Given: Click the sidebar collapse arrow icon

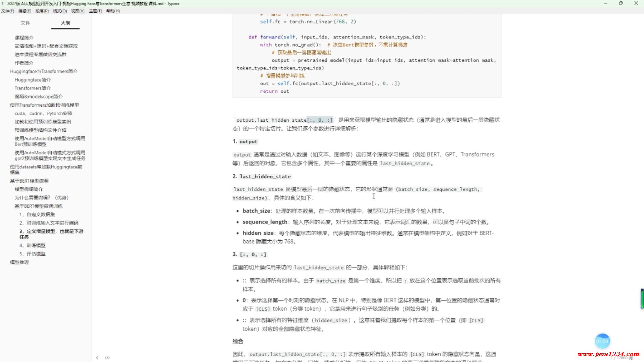Looking at the screenshot, I should tap(97, 358).
